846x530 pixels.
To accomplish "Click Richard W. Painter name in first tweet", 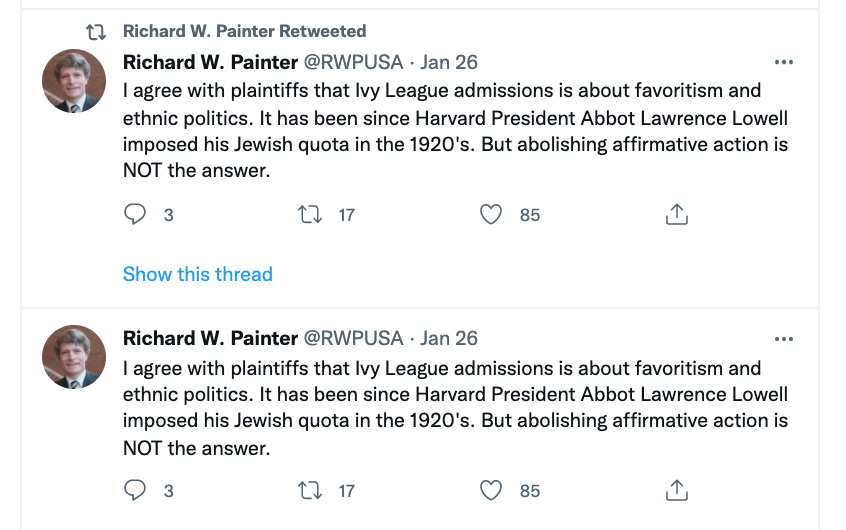I will 210,62.
